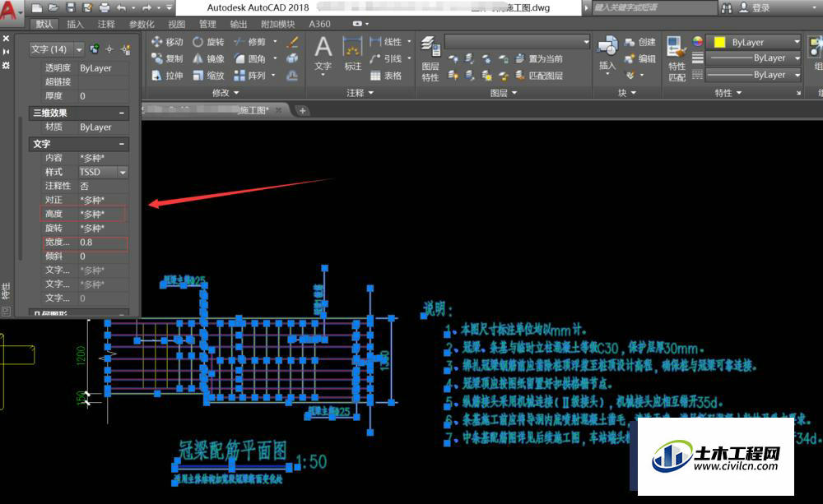Collapse the 三维效果 section
This screenshot has height=504, width=823.
[x=121, y=113]
